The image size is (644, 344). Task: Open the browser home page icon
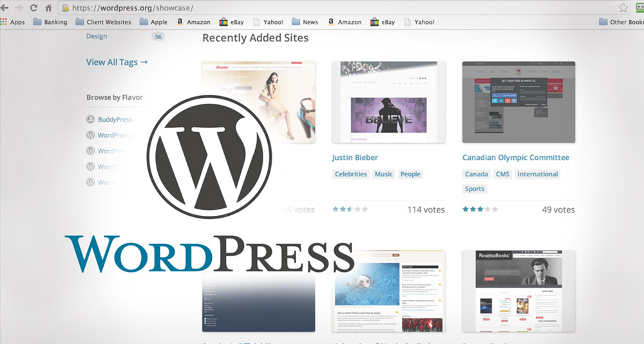coord(48,8)
